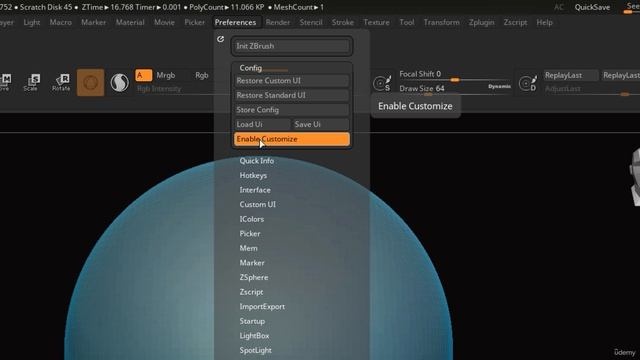
Task: Adjust the AdjustLast slider
Action: tap(591, 90)
